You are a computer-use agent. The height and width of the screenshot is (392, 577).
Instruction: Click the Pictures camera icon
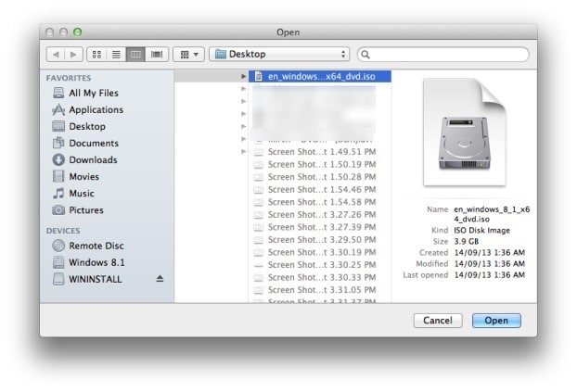click(58, 210)
